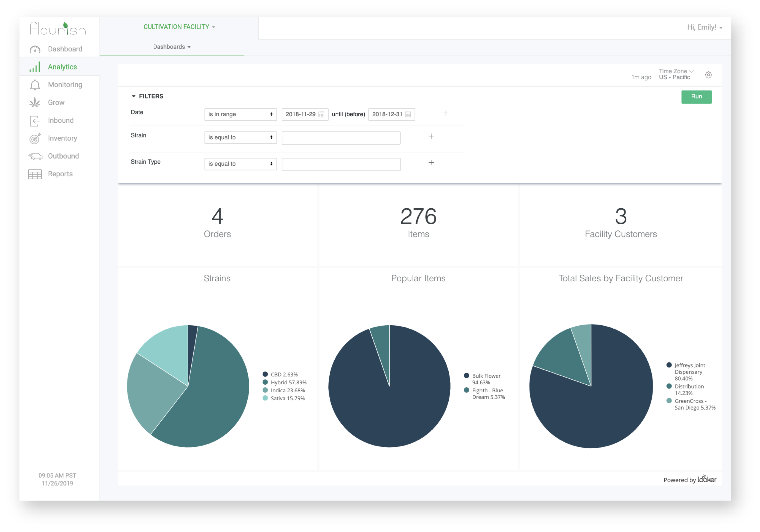Go to Analytics section
Viewport: 760px width, 532px height.
tap(60, 67)
